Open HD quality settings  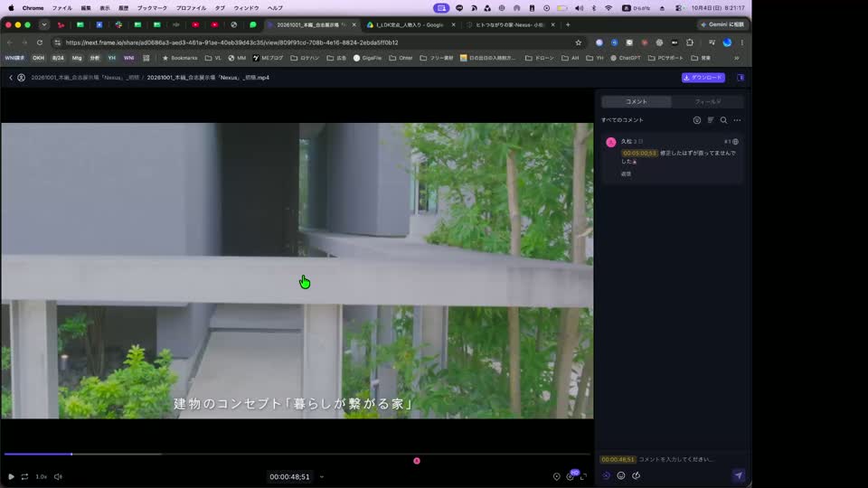571,476
